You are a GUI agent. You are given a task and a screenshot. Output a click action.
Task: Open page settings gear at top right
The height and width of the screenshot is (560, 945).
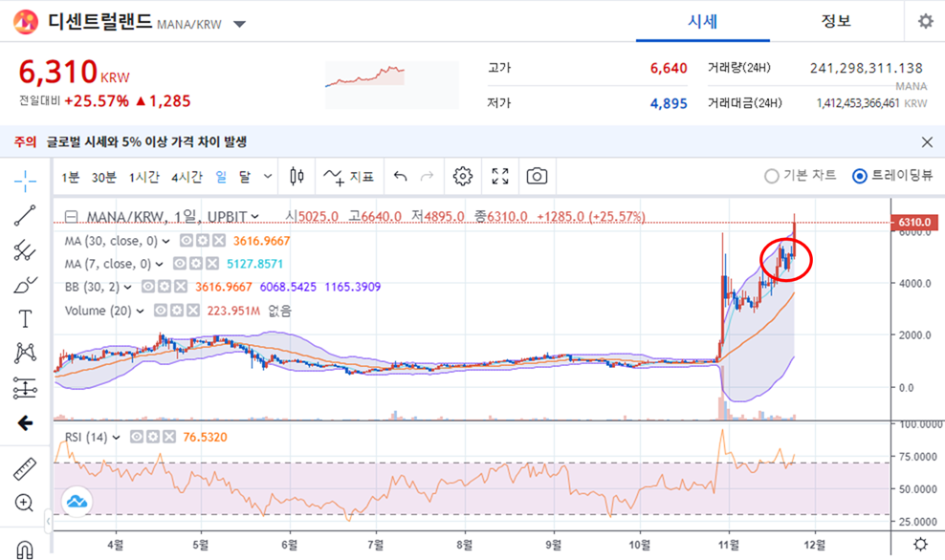[x=925, y=22]
